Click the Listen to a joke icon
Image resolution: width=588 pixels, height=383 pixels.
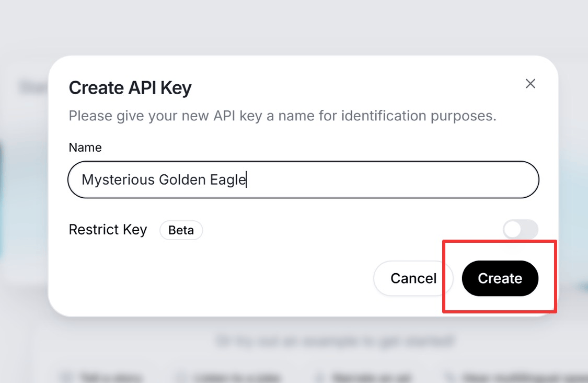pyautogui.click(x=181, y=376)
